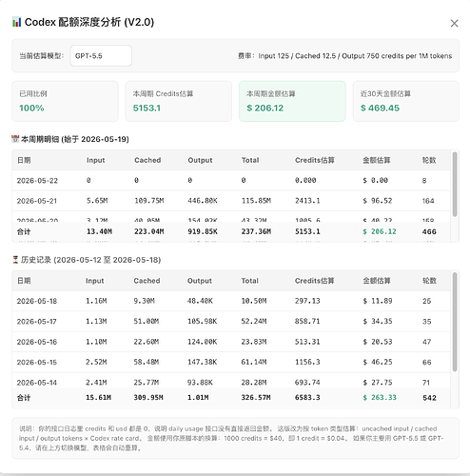
Task: Click the 446.80K output value
Action: 203,201
